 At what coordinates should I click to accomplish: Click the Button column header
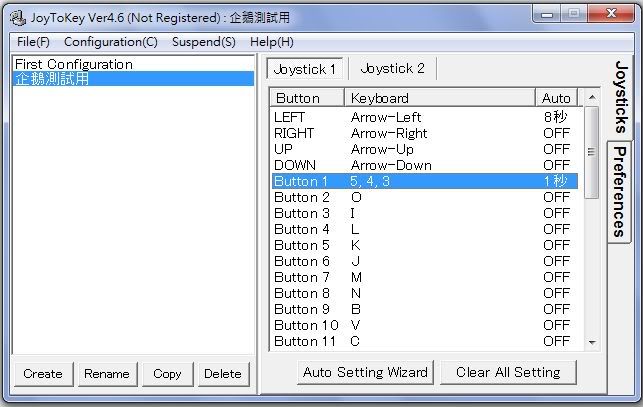coord(307,98)
